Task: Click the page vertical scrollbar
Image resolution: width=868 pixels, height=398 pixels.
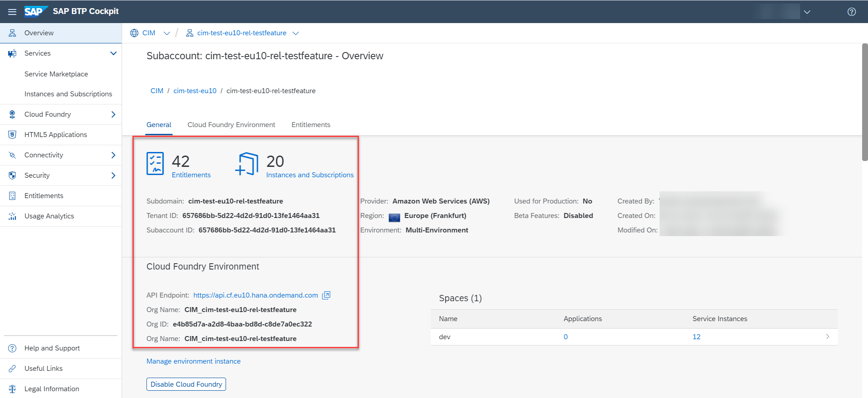Action: (864, 102)
